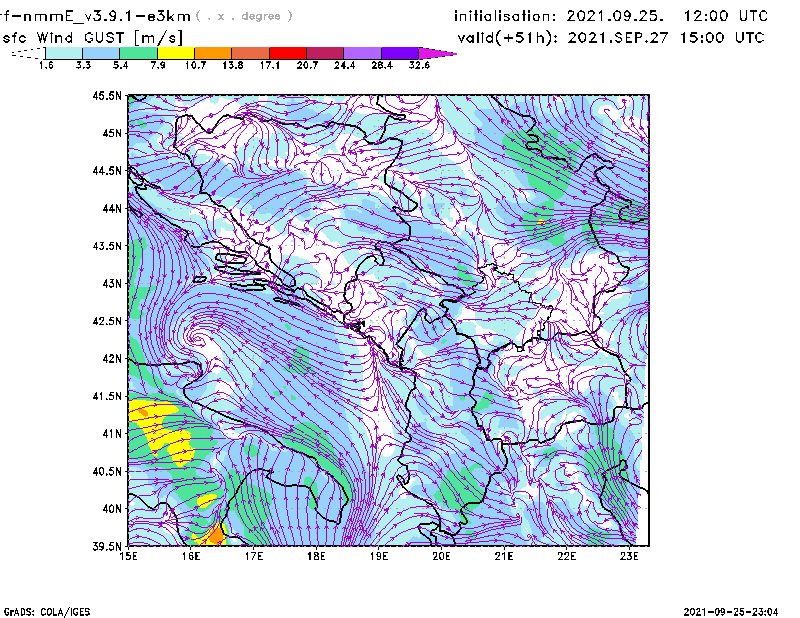
Task: Click the "16E" longitude label
Action: pyautogui.click(x=191, y=556)
